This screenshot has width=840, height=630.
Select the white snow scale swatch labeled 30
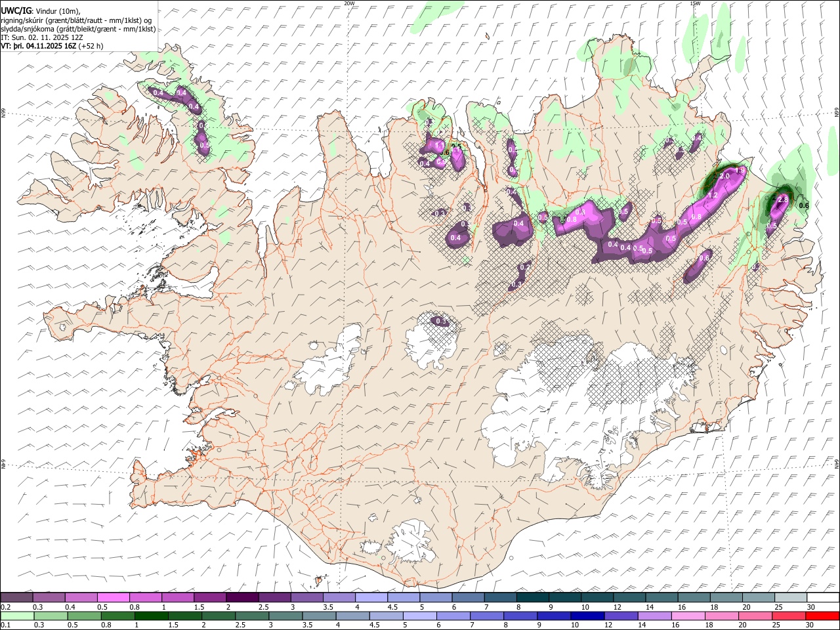823,597
